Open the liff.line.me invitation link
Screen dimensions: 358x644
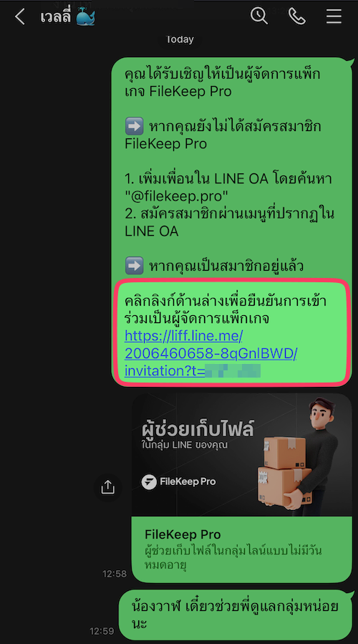click(x=211, y=353)
